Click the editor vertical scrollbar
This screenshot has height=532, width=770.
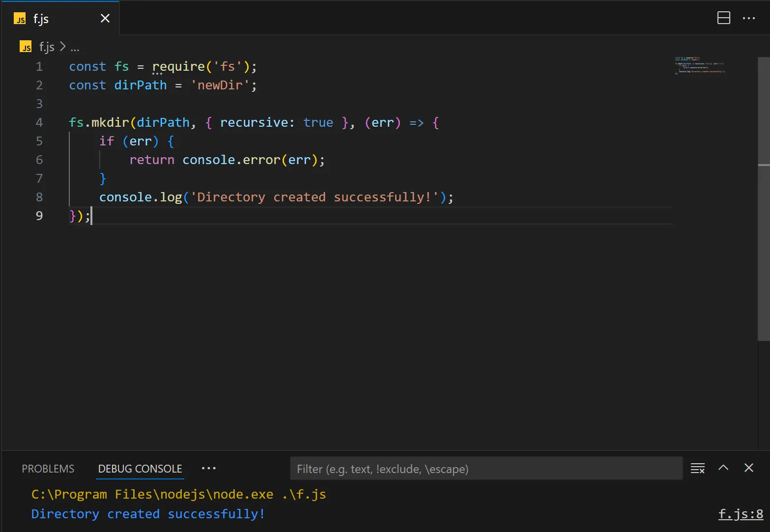[x=764, y=198]
